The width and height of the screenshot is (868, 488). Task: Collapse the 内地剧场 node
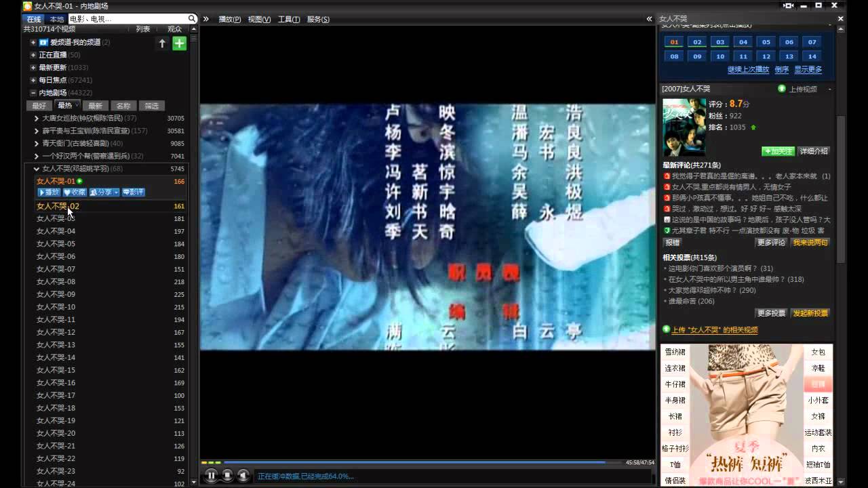33,93
